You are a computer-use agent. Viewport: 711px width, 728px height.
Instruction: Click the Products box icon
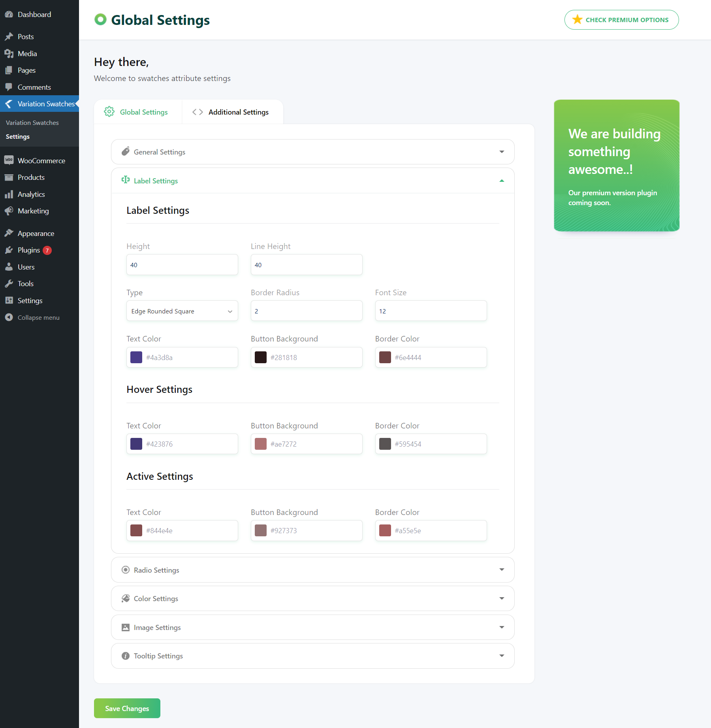tap(9, 177)
